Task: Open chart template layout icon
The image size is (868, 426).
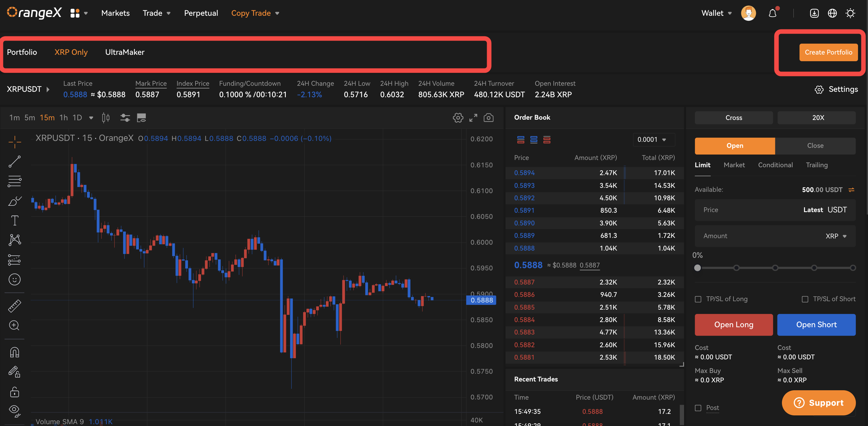Action: coord(141,118)
